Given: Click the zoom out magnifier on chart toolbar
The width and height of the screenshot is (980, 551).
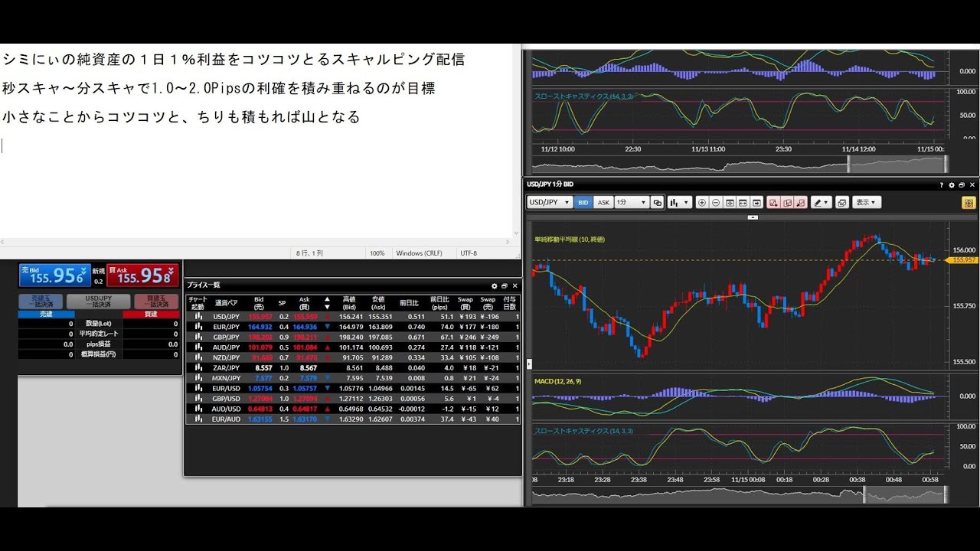Looking at the screenshot, I should (x=716, y=203).
